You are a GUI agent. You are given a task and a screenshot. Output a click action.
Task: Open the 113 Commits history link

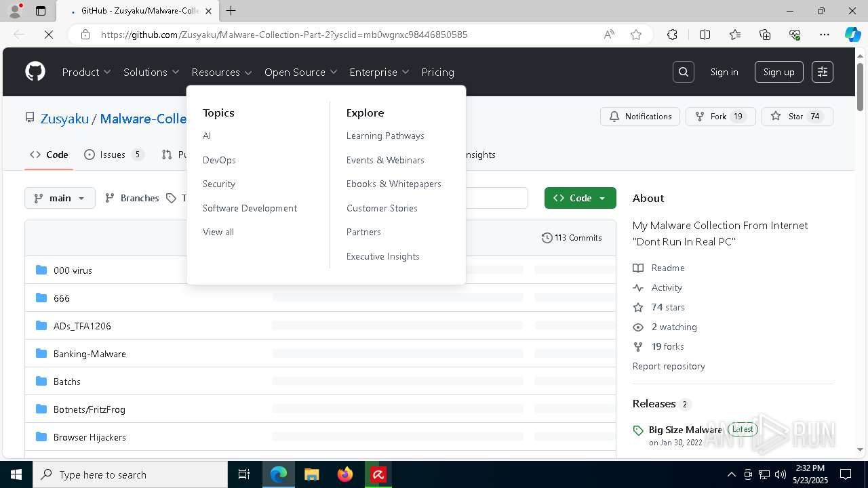(x=572, y=238)
